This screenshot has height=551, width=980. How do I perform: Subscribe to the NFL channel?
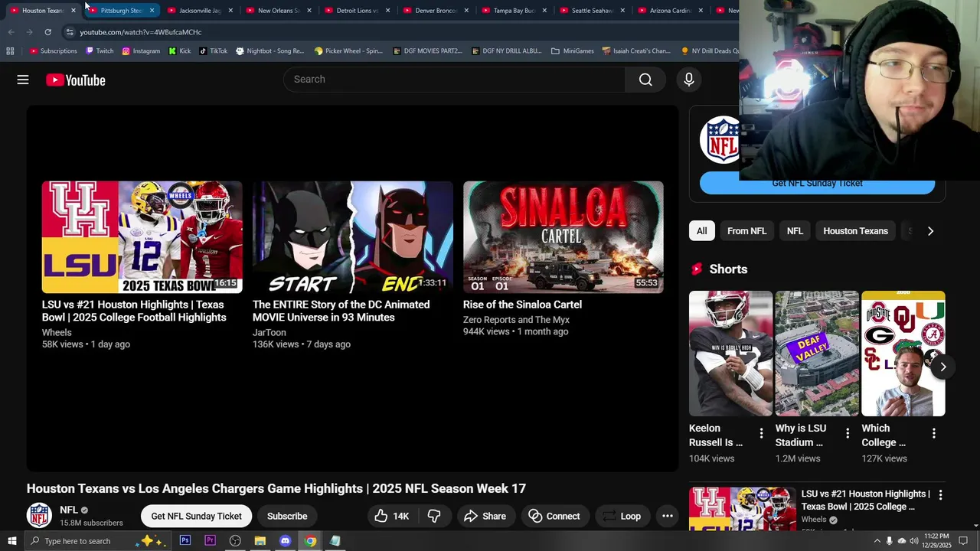(287, 516)
